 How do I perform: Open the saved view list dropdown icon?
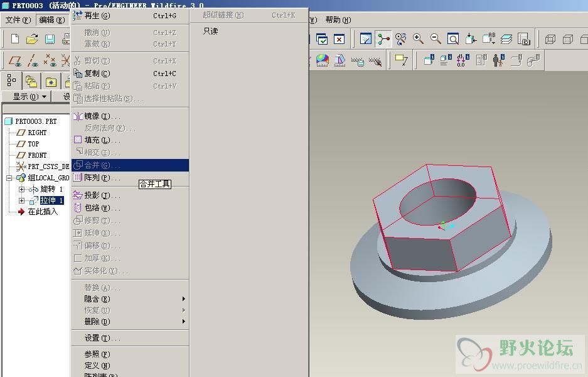click(489, 39)
